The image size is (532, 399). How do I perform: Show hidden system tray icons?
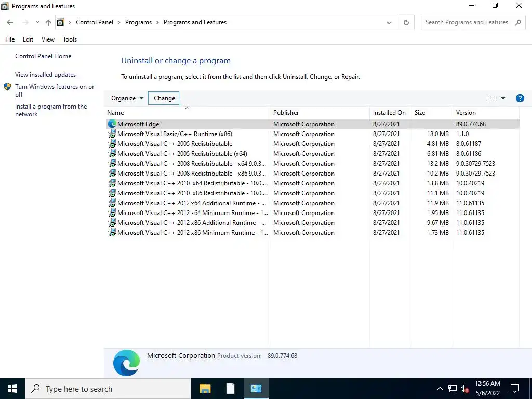click(x=440, y=389)
